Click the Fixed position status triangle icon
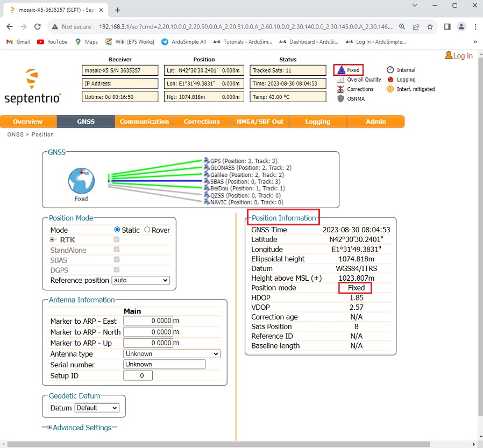The width and height of the screenshot is (483, 448). (x=340, y=70)
